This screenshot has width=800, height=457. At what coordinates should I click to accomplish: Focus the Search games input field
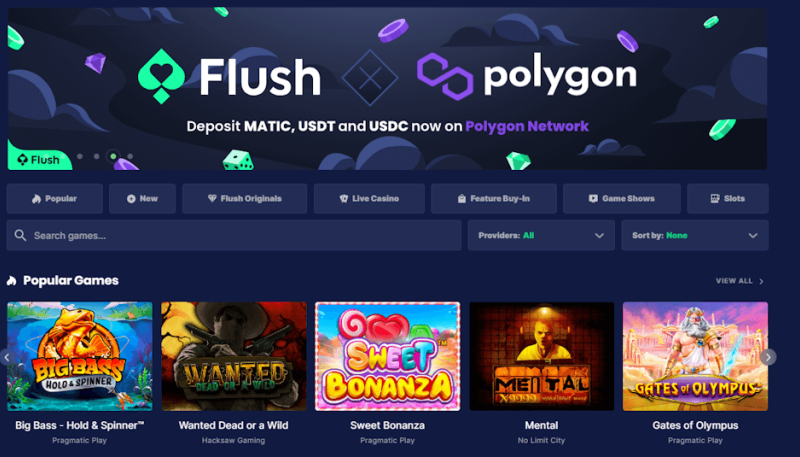[x=234, y=235]
